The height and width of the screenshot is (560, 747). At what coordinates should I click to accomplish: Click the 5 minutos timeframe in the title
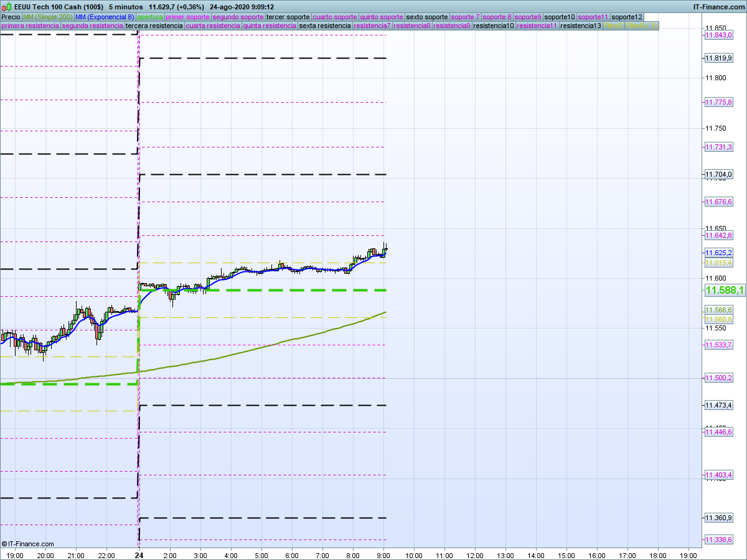[x=126, y=7]
